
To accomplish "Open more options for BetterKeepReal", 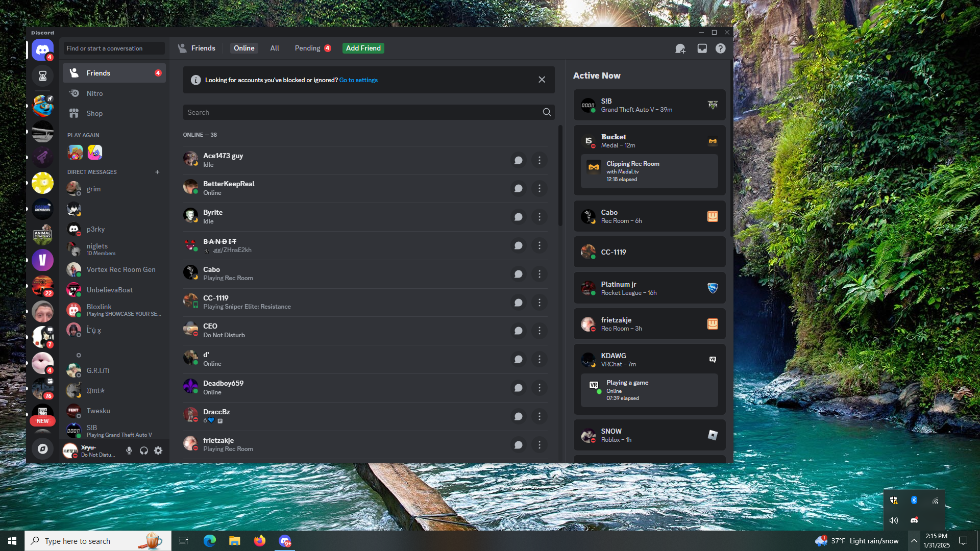I will (540, 189).
